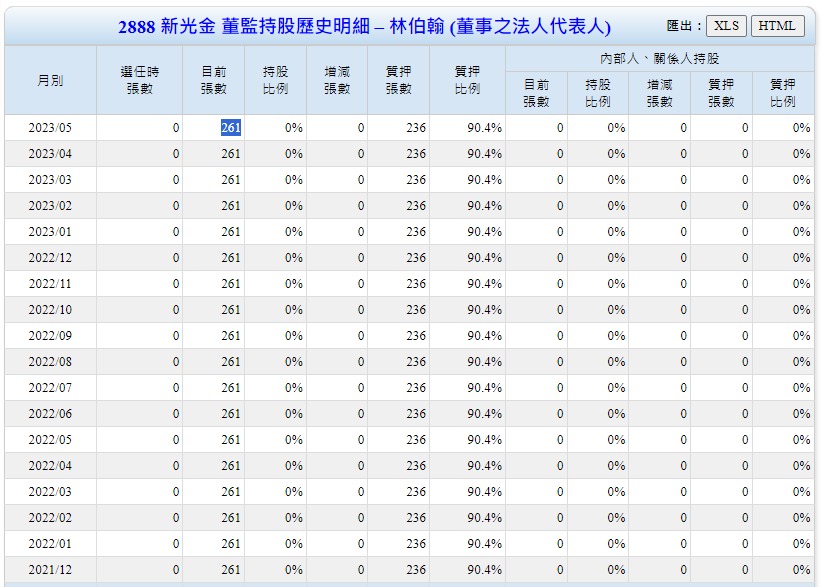Select the 月別 column header
The image size is (821, 587).
pos(51,80)
